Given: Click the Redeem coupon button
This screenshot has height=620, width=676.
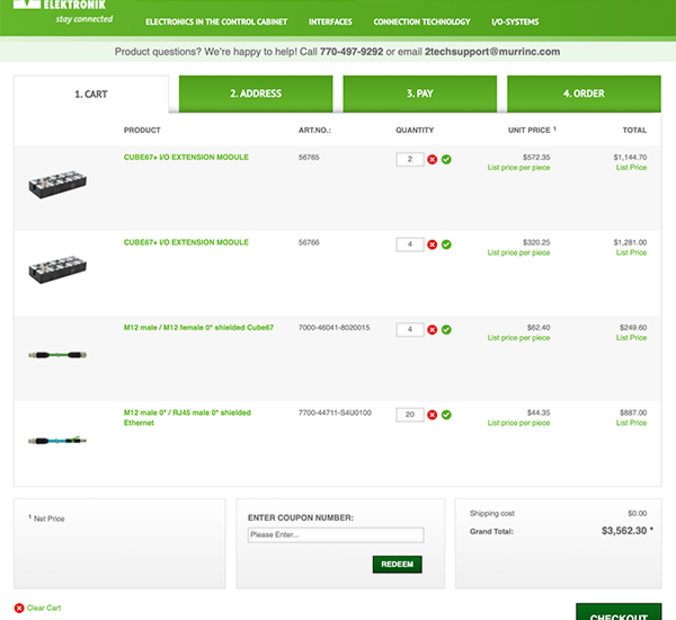Looking at the screenshot, I should [x=397, y=564].
